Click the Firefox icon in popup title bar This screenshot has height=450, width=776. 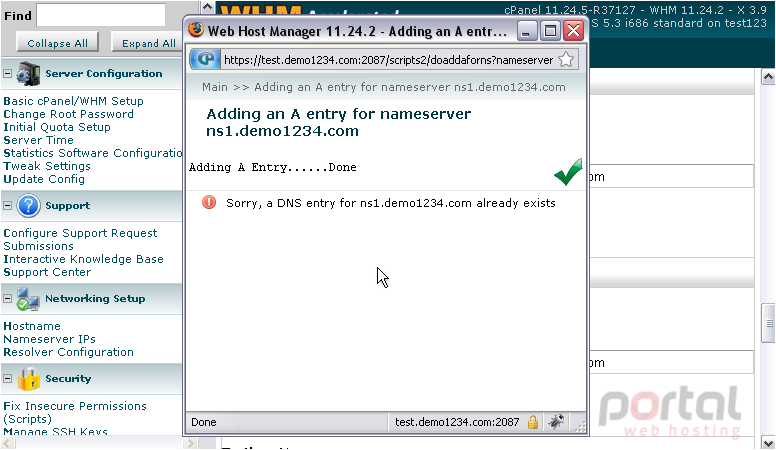196,30
